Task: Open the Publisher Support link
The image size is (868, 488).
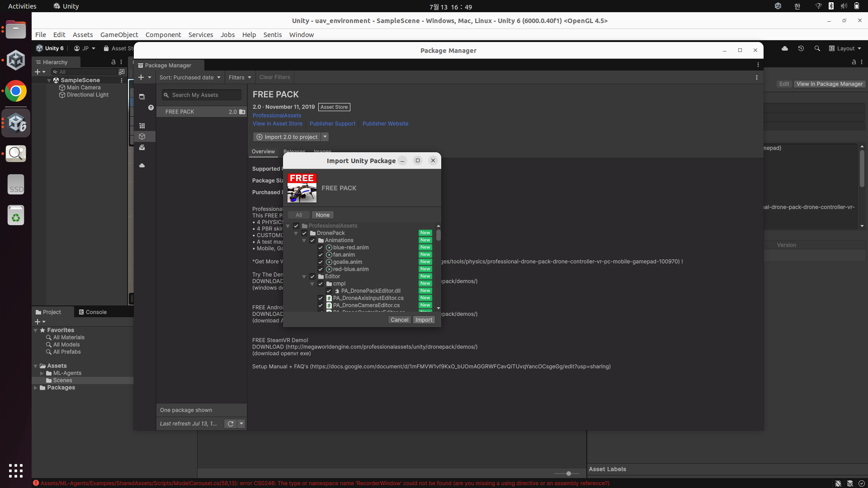Action: pyautogui.click(x=332, y=124)
